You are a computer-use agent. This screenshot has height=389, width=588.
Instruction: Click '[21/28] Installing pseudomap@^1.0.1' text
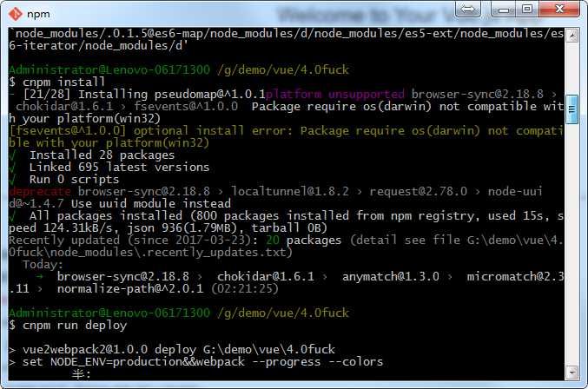[x=144, y=94]
